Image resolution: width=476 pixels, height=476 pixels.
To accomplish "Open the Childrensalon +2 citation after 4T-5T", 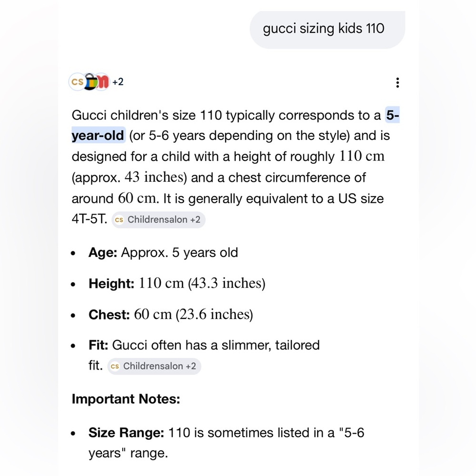I will click(159, 219).
